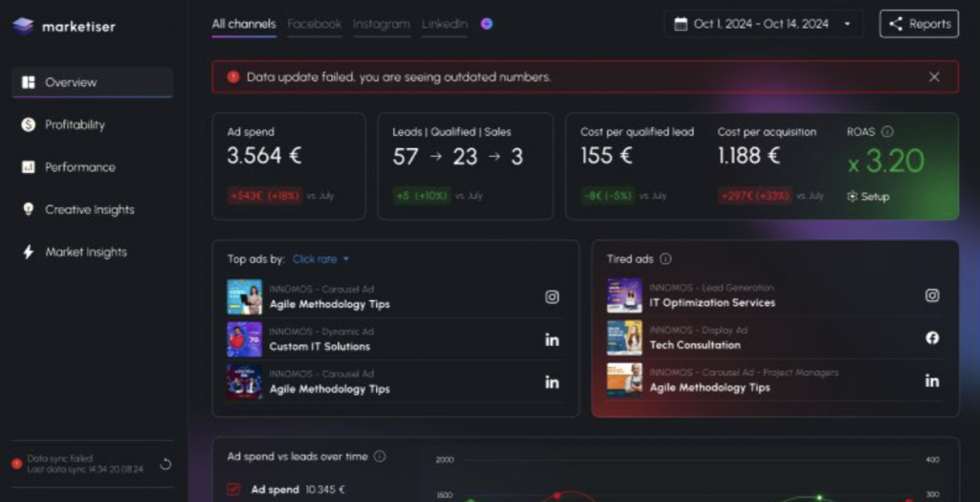Click the data sync refresh icon

tap(166, 465)
